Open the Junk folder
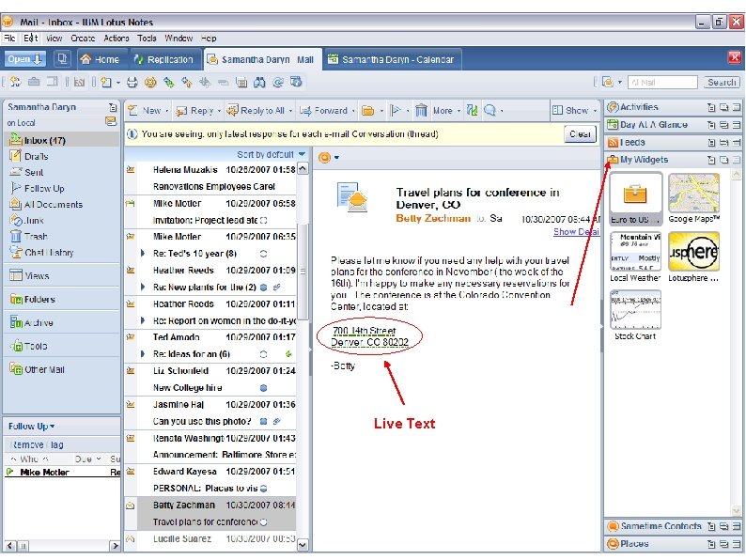This screenshot has width=746, height=560. (x=33, y=220)
